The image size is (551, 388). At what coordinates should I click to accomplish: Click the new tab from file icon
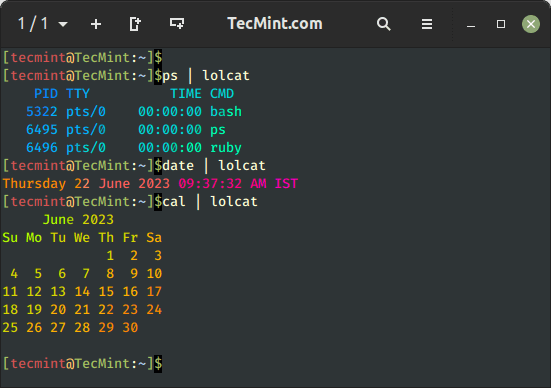click(x=135, y=24)
